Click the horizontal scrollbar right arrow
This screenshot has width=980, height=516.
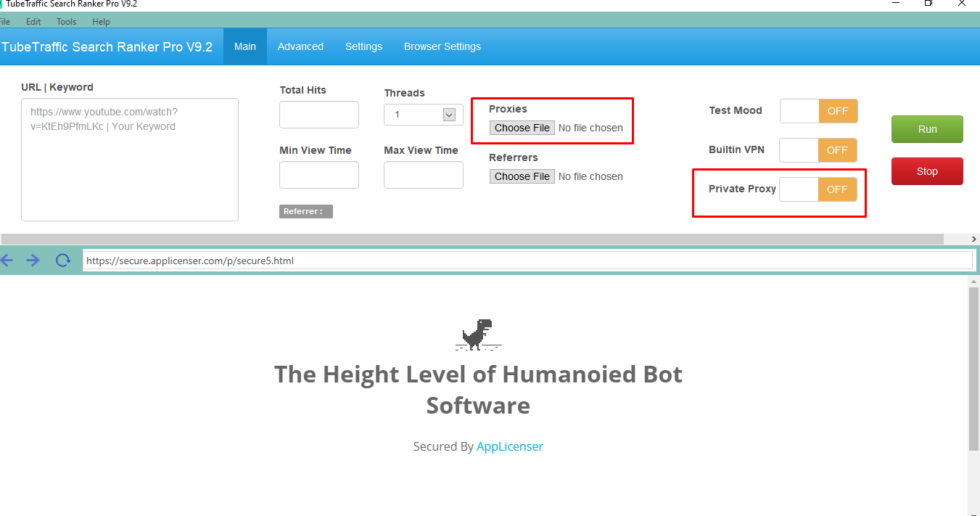(x=974, y=239)
